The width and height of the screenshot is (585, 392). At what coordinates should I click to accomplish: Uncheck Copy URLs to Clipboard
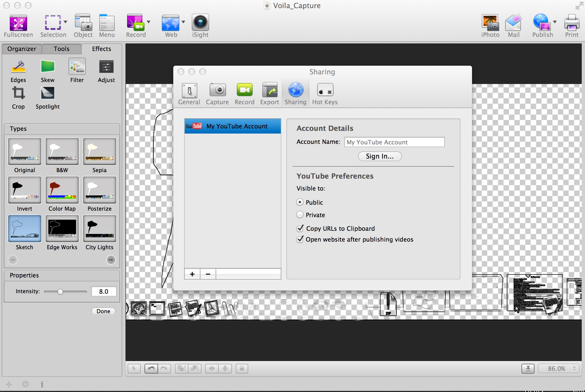click(x=300, y=229)
